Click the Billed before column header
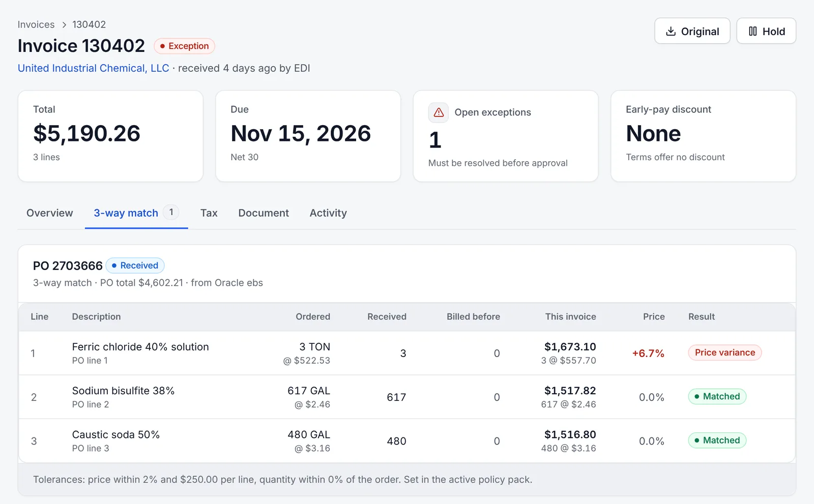This screenshot has height=504, width=814. point(473,317)
